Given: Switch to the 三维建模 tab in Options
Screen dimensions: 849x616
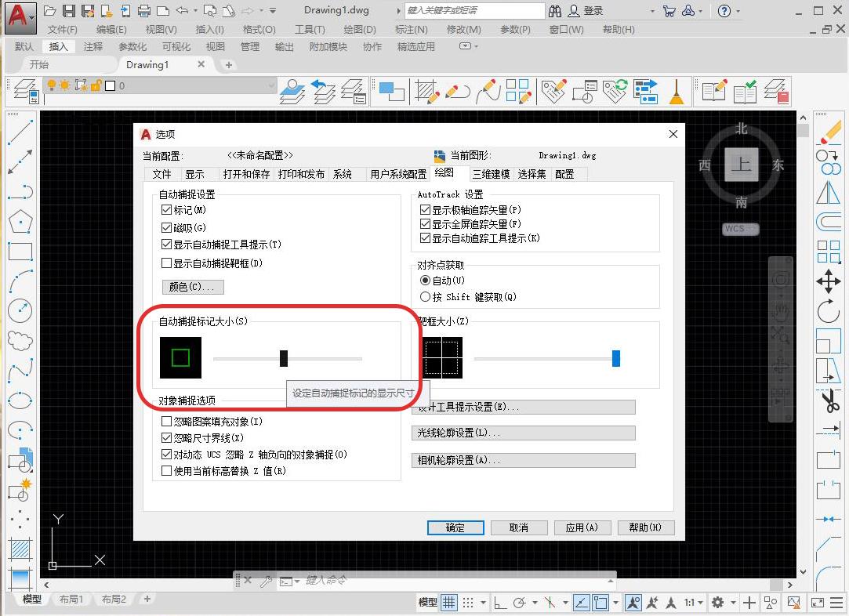Looking at the screenshot, I should 492,174.
